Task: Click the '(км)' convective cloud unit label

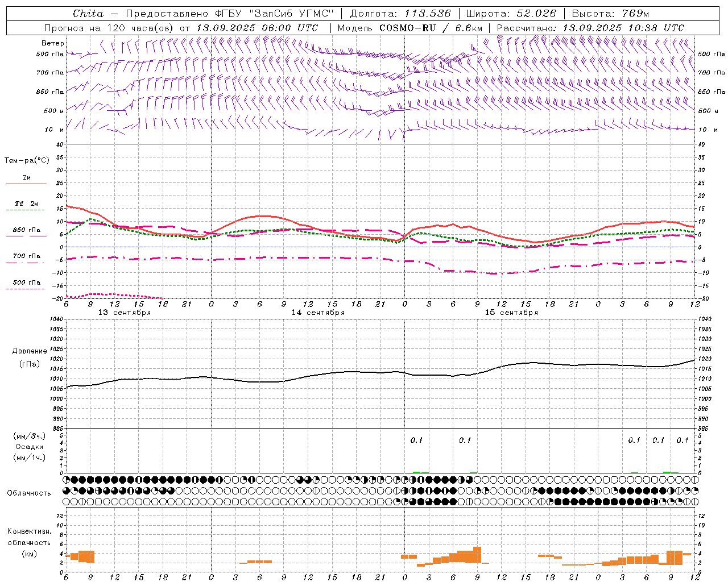Action: click(x=29, y=554)
